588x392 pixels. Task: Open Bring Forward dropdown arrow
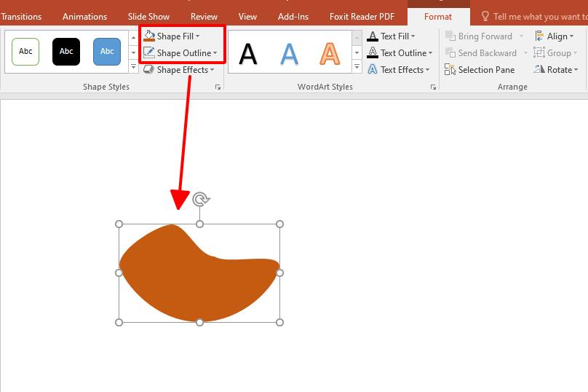point(521,36)
